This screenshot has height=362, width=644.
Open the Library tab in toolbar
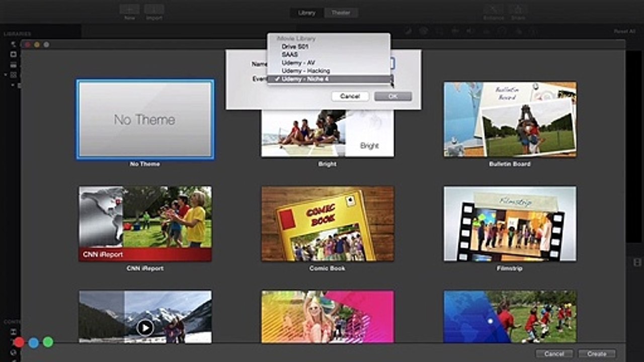pos(307,13)
